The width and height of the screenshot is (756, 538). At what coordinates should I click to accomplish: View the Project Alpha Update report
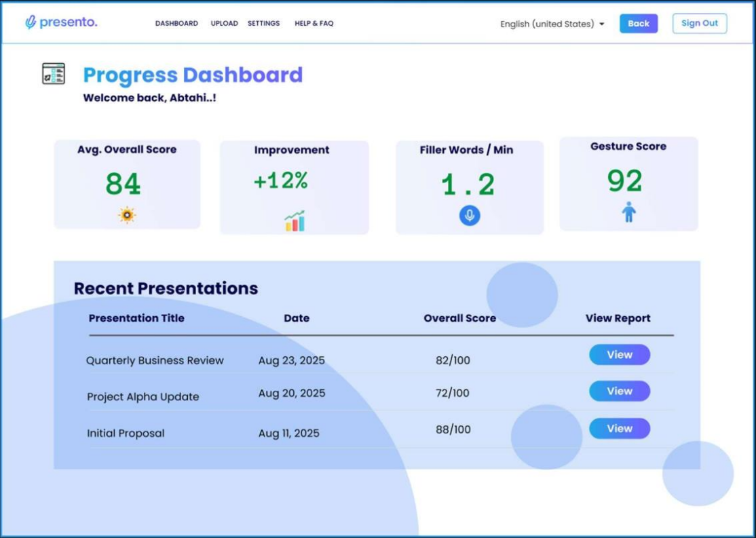(x=619, y=391)
